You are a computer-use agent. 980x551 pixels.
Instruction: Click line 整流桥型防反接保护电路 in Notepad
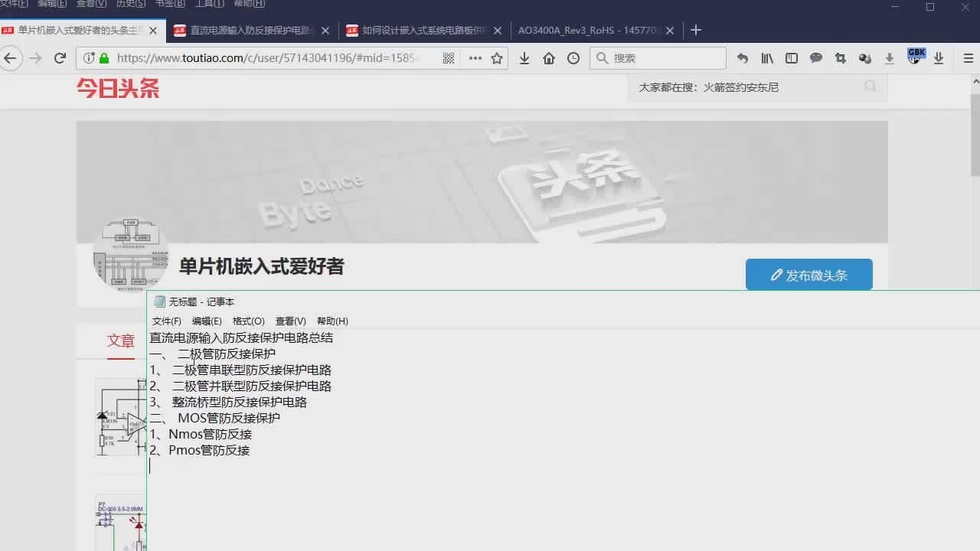(228, 402)
